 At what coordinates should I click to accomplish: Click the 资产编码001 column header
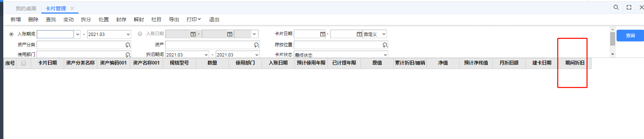pos(114,63)
